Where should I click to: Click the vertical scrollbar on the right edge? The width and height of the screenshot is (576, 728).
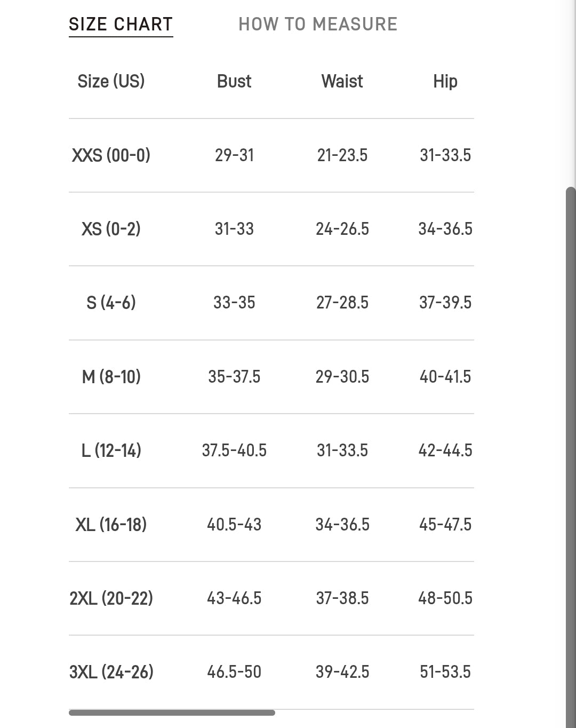(571, 457)
